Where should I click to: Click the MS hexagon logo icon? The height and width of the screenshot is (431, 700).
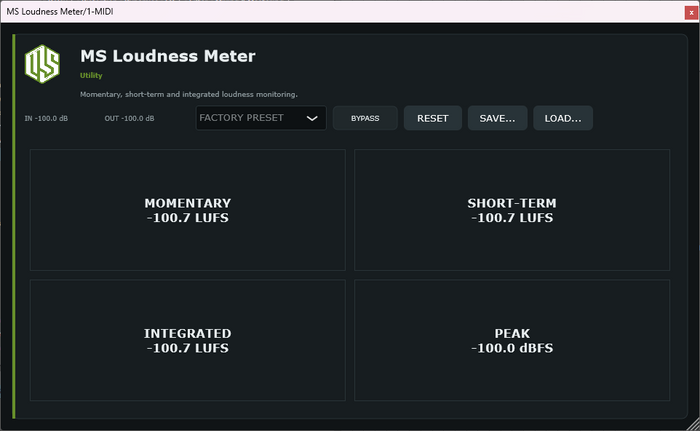(x=42, y=64)
